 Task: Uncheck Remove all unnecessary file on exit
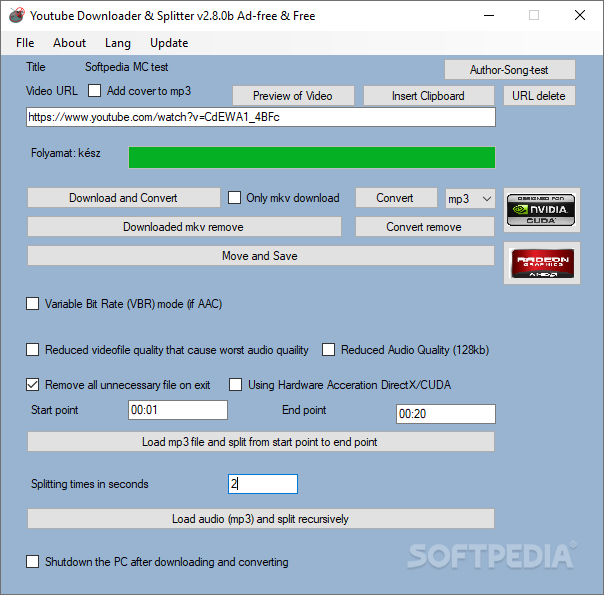coord(32,384)
